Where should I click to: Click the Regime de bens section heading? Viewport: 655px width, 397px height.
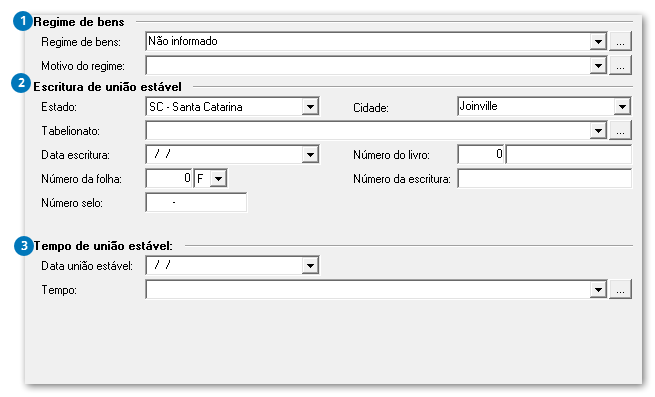79,22
